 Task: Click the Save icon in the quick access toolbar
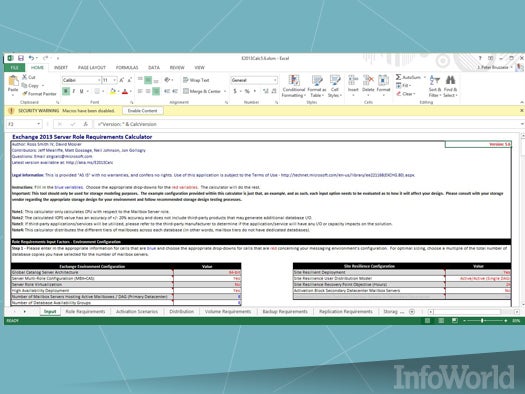click(21, 58)
